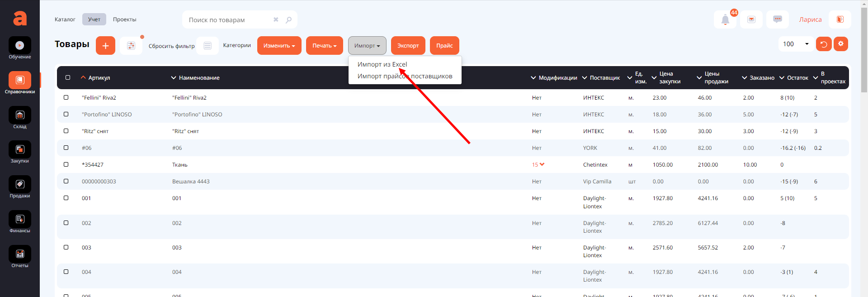Click the orange refresh icon
This screenshot has width=868, height=297.
point(823,44)
